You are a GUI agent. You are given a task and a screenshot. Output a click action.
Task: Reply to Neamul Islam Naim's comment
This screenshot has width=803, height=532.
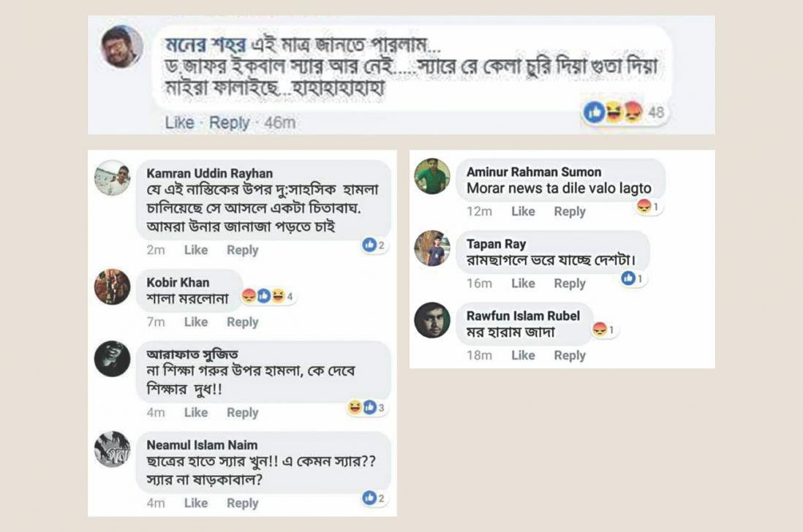pyautogui.click(x=242, y=503)
